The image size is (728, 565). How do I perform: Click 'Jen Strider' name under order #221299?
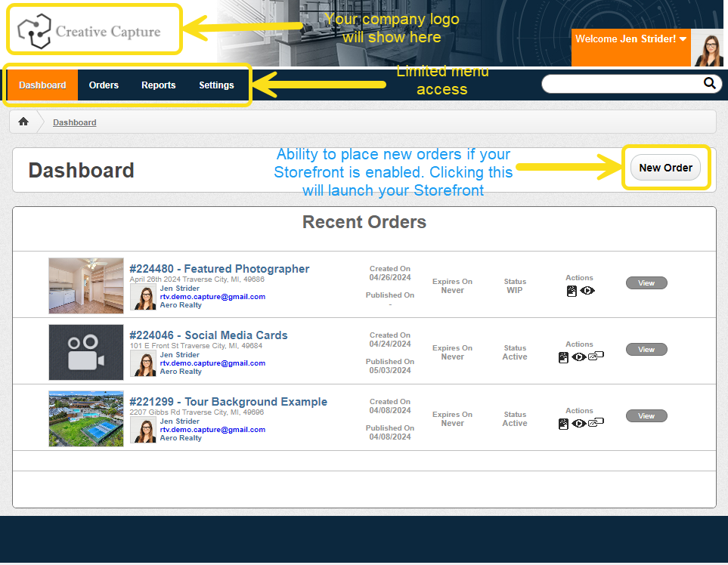pyautogui.click(x=180, y=421)
